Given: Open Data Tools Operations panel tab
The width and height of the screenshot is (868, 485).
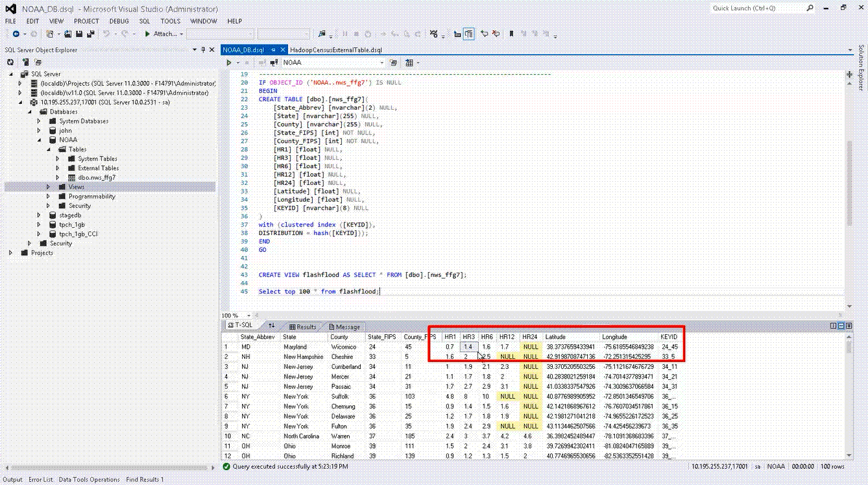Looking at the screenshot, I should pos(89,480).
